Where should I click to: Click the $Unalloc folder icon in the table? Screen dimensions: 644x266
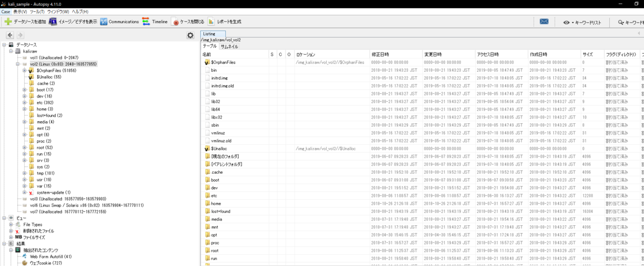(207, 148)
